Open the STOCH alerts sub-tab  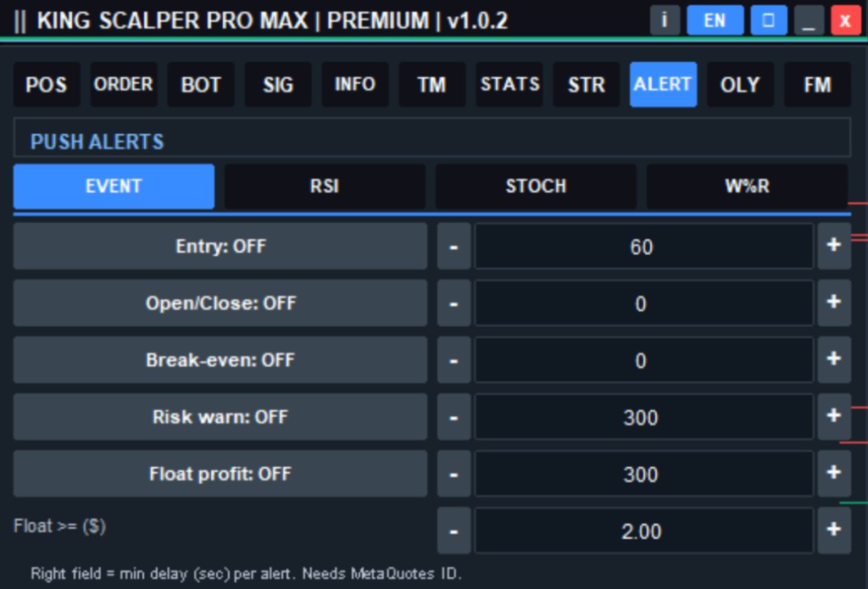[536, 186]
